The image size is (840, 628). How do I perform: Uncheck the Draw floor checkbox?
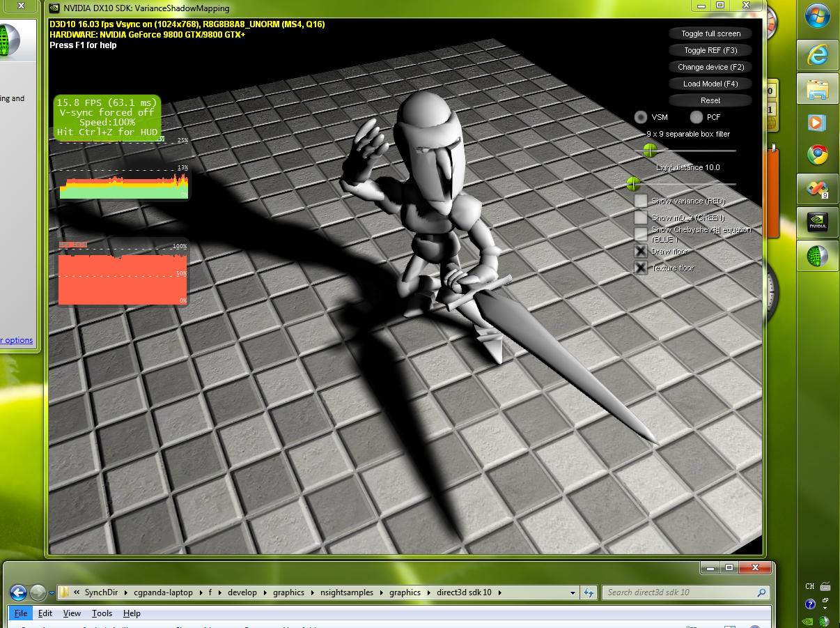640,251
